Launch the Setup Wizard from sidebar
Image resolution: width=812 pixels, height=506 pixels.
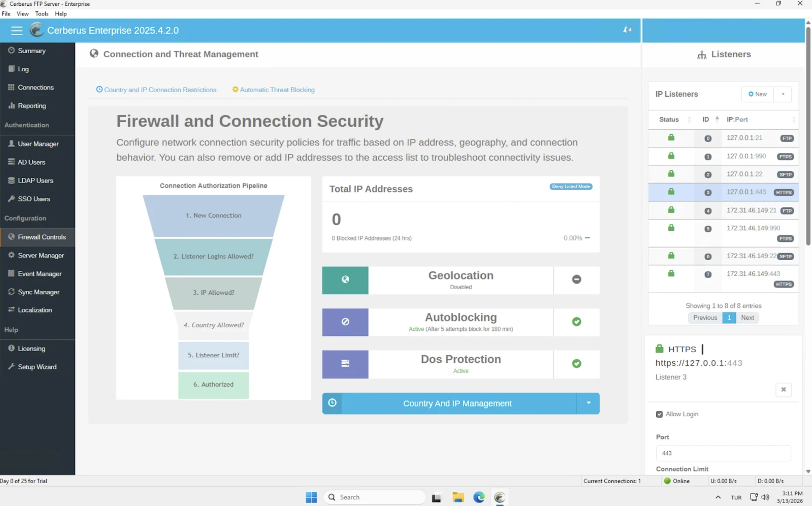38,367
